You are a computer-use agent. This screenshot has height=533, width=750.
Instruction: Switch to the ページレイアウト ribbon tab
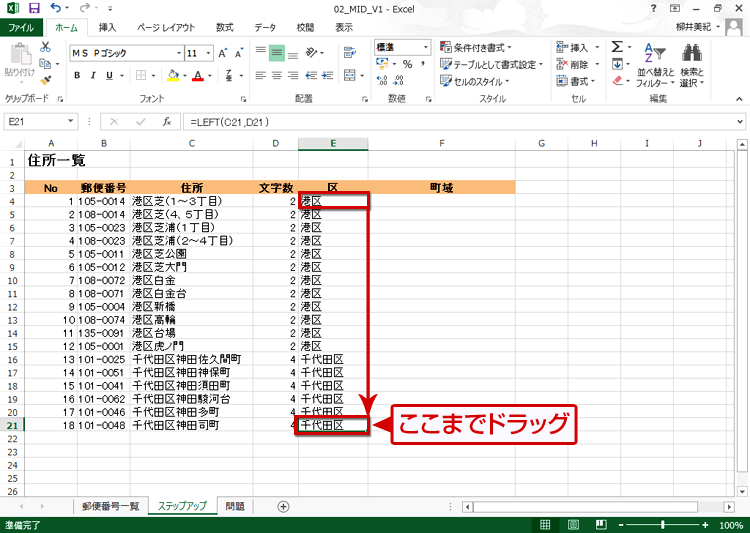[x=165, y=27]
